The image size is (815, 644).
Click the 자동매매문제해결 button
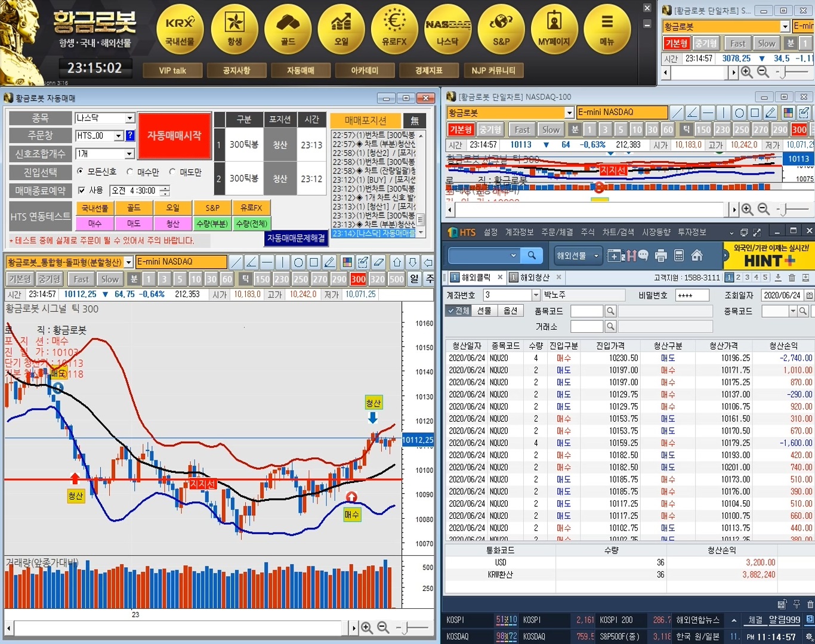[296, 238]
